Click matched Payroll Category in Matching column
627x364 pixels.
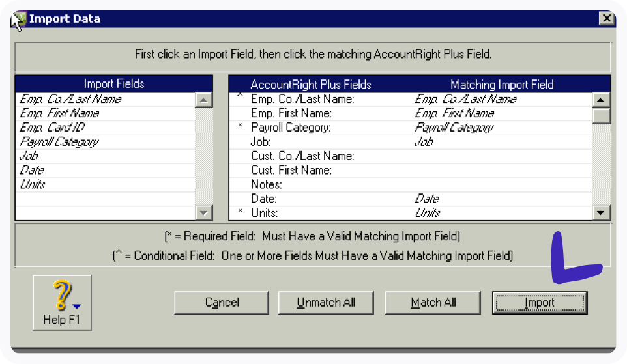(x=454, y=128)
